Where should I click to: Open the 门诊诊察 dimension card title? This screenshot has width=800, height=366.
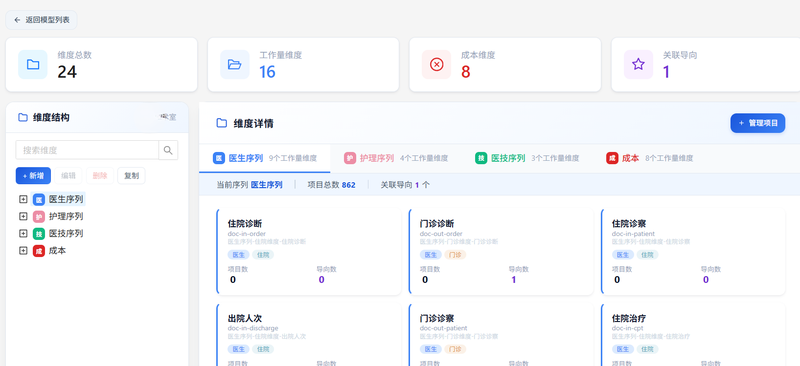[437, 318]
